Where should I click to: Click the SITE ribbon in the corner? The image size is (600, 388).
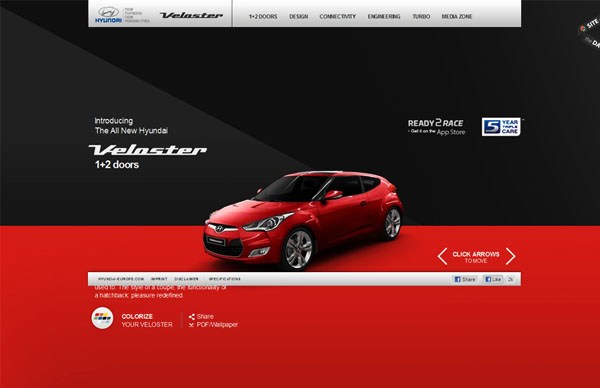(x=589, y=24)
